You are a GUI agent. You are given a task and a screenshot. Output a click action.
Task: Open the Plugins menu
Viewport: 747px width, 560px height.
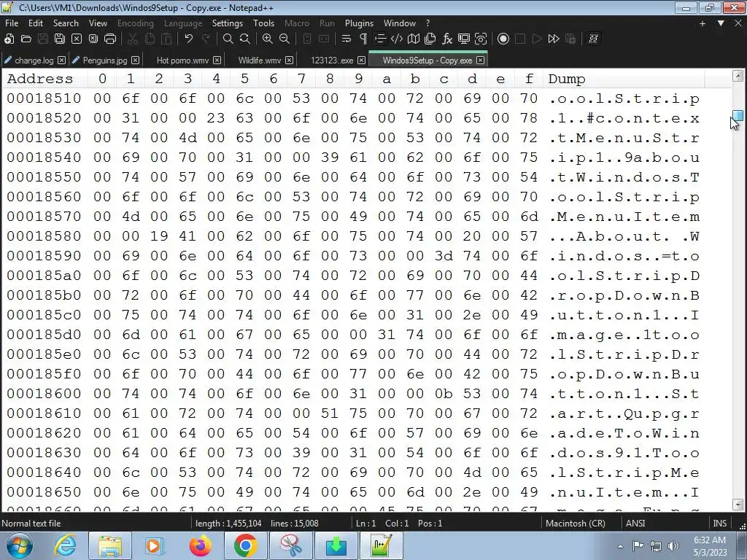coord(359,23)
